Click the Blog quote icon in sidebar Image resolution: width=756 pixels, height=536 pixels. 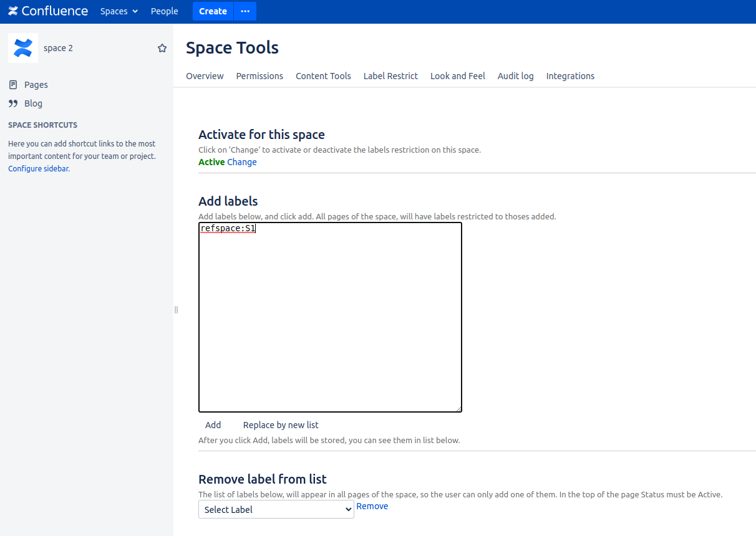pos(13,103)
